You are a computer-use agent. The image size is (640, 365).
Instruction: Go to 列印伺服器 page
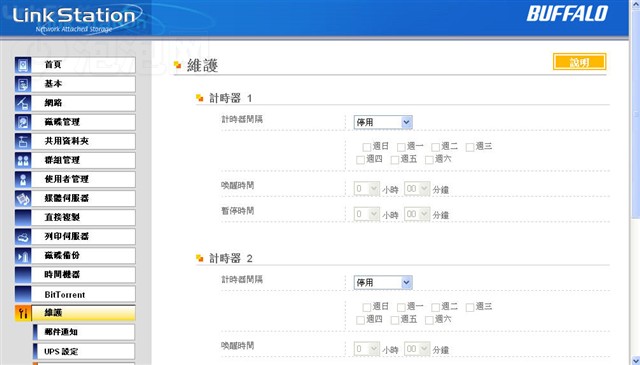83,236
